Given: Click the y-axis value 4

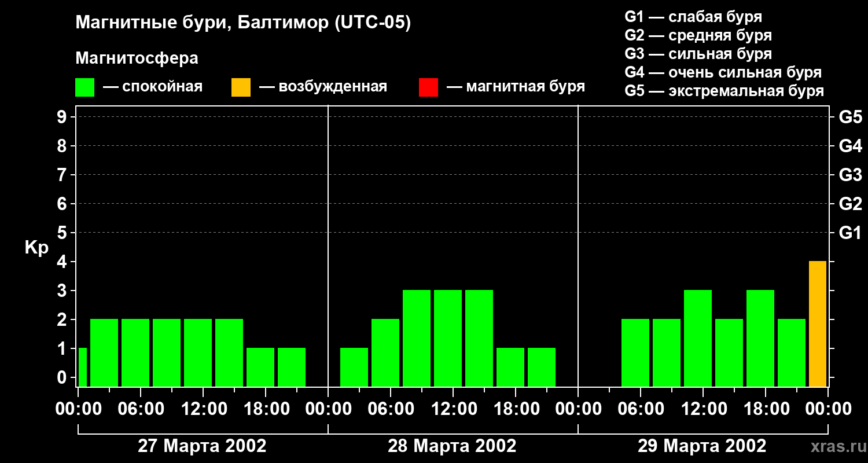Looking at the screenshot, I should point(63,262).
